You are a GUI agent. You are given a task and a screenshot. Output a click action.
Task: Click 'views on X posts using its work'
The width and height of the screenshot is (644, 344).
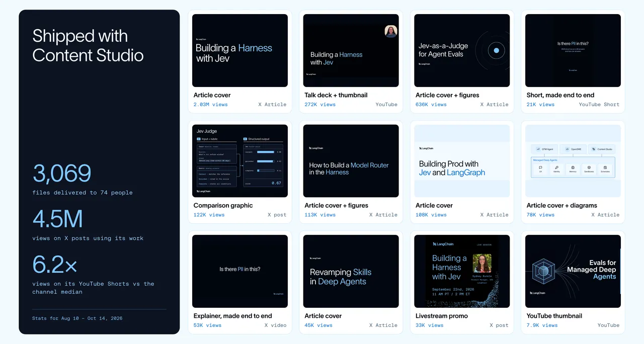[x=88, y=238]
